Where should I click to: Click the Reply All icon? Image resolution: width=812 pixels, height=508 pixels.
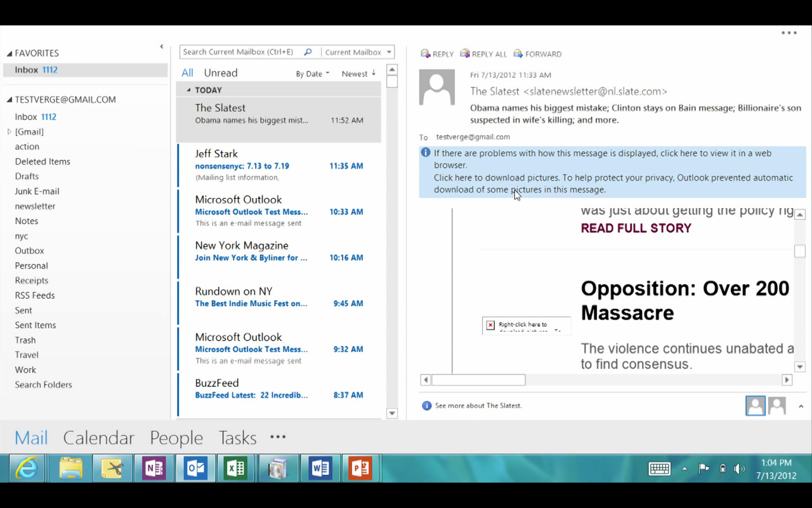pos(465,54)
